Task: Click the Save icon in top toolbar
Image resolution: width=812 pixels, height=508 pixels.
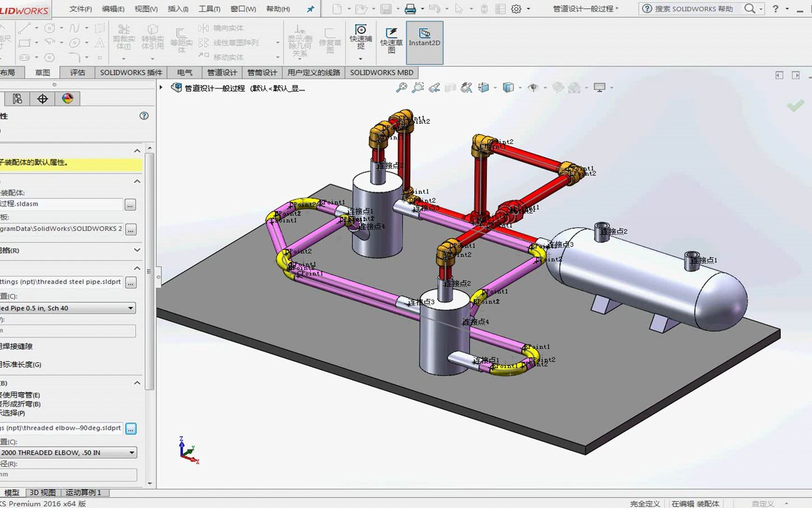Action: (385, 9)
